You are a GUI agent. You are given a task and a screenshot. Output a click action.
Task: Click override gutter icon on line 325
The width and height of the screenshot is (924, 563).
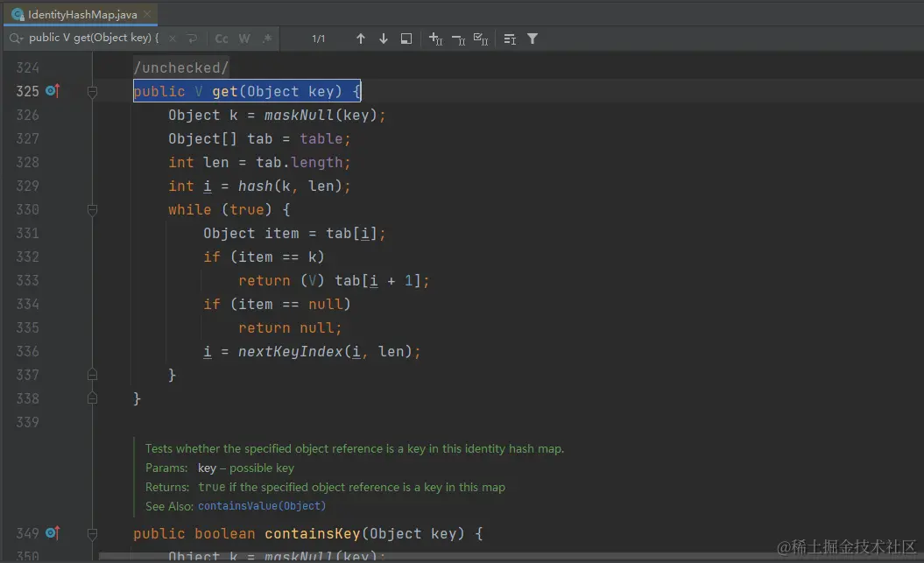pyautogui.click(x=53, y=91)
